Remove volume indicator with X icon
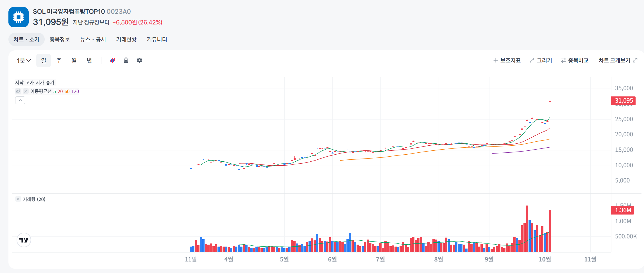 click(x=18, y=199)
